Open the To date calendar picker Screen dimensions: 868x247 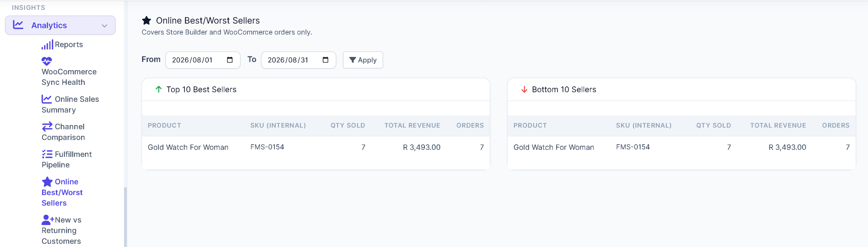[325, 60]
